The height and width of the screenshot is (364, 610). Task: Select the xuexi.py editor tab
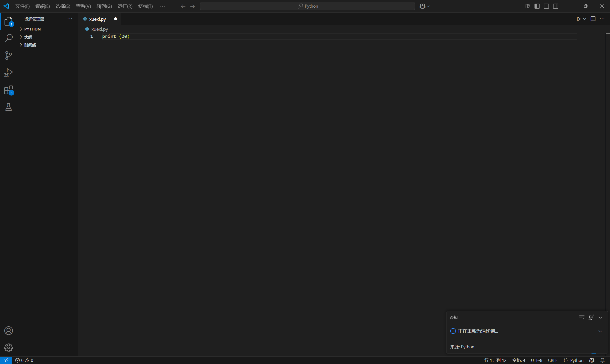click(x=97, y=19)
